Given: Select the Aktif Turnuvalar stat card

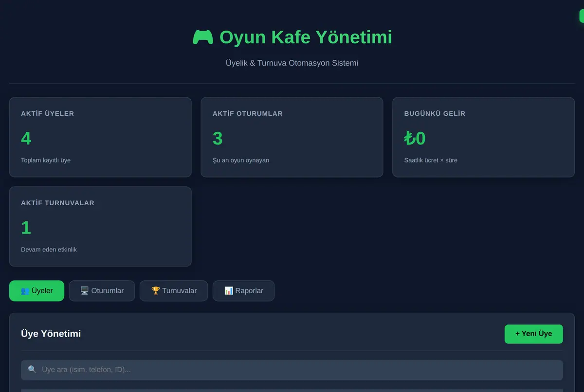Looking at the screenshot, I should (x=100, y=227).
